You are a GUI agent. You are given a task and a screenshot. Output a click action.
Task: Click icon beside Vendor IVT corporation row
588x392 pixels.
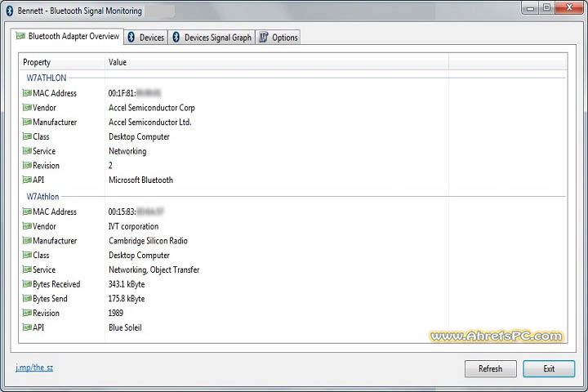27,226
